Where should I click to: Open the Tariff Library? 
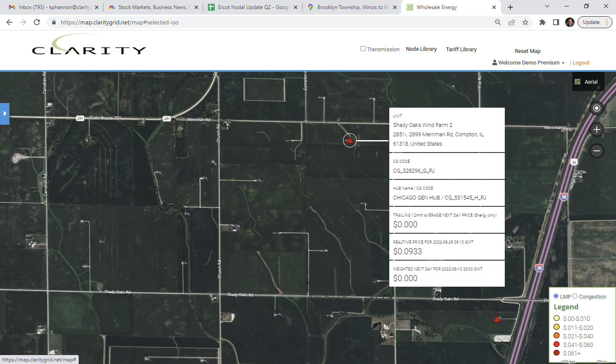[461, 50]
